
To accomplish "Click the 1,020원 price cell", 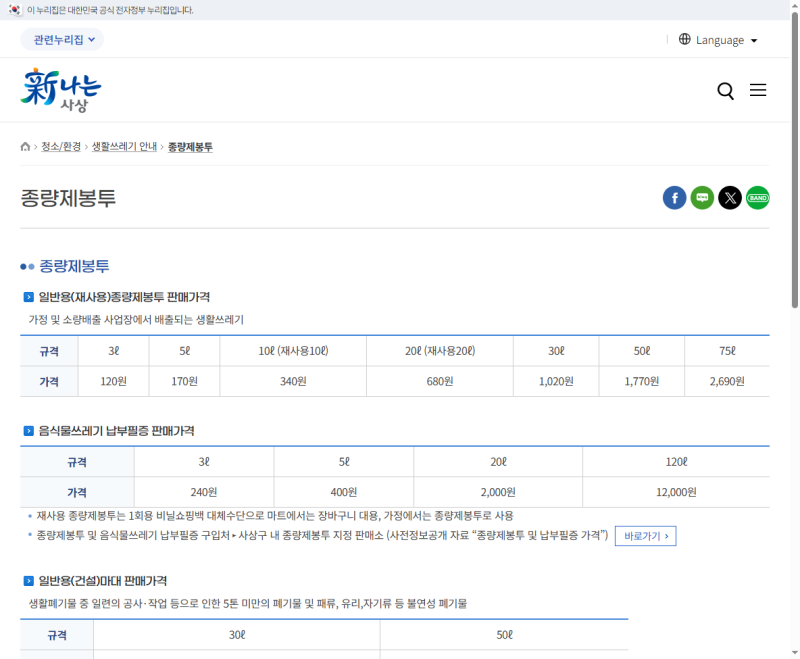I will pyautogui.click(x=556, y=382).
